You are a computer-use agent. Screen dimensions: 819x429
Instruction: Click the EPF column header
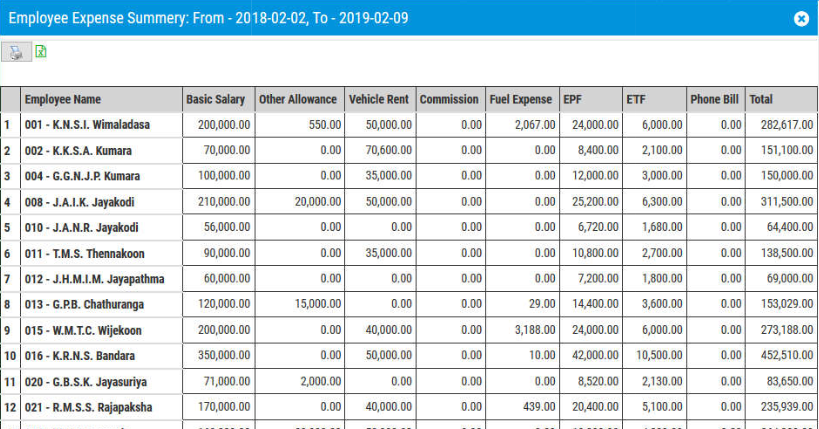point(574,100)
